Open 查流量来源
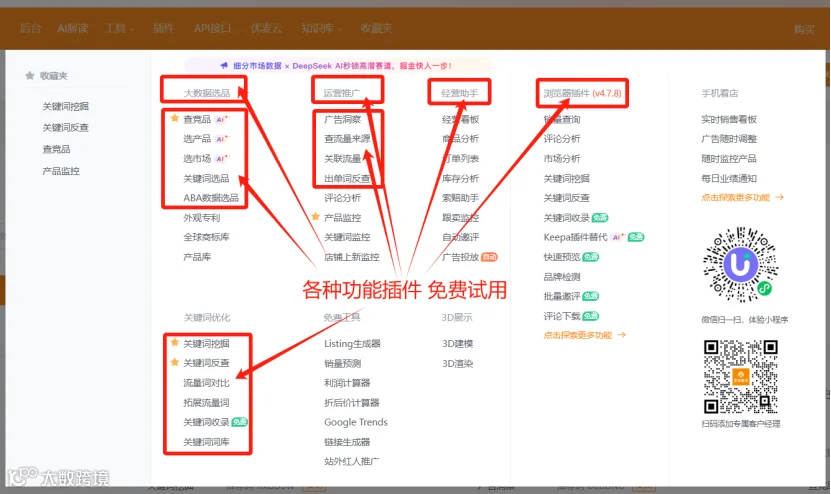Image resolution: width=831 pixels, height=494 pixels. [x=347, y=139]
